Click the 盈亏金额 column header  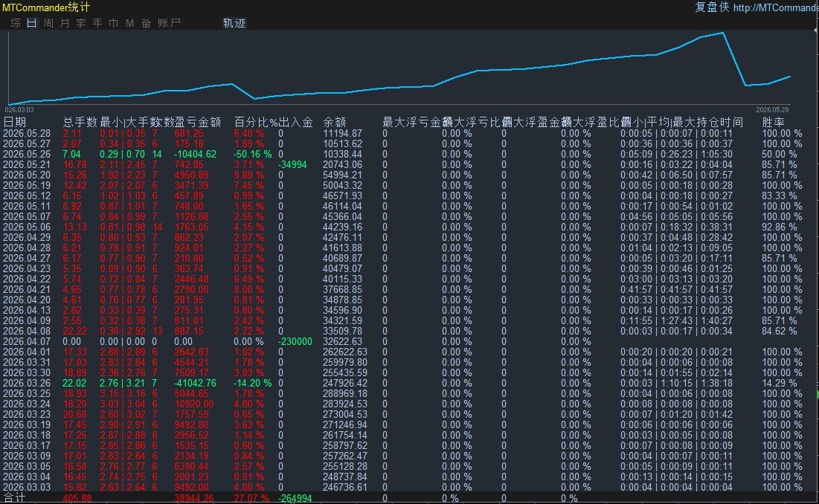tap(197, 122)
